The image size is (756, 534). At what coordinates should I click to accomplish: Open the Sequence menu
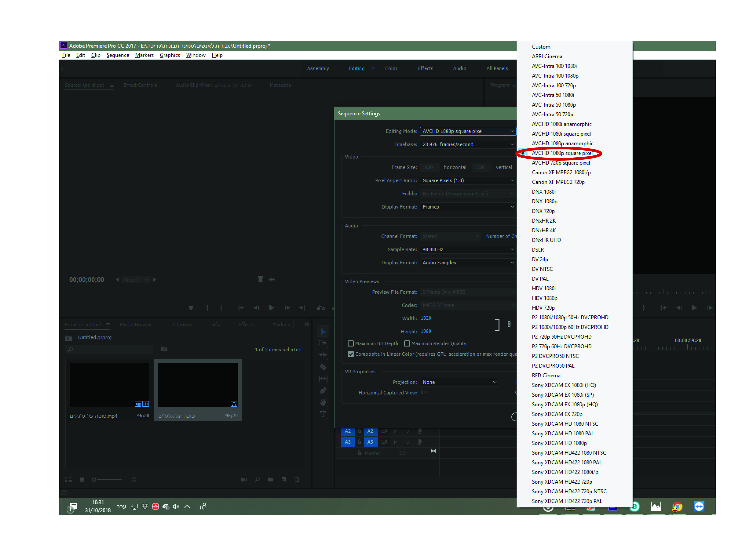click(x=117, y=55)
